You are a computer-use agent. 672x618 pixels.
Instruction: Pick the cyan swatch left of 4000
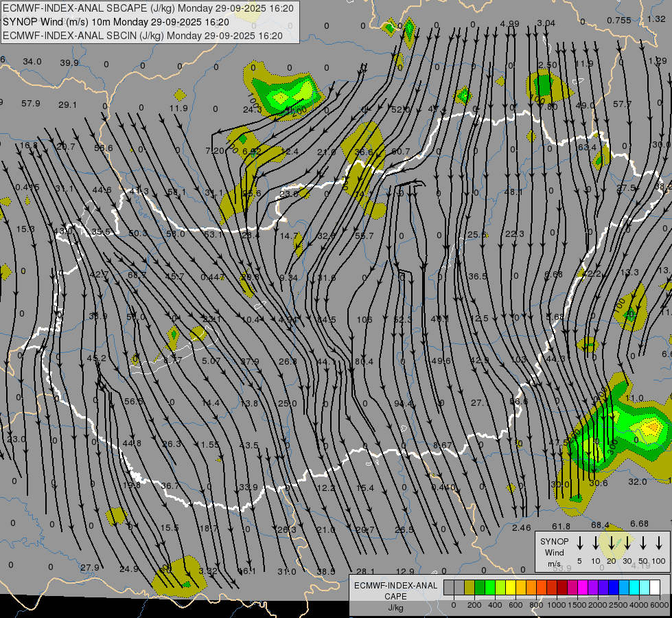point(634,588)
